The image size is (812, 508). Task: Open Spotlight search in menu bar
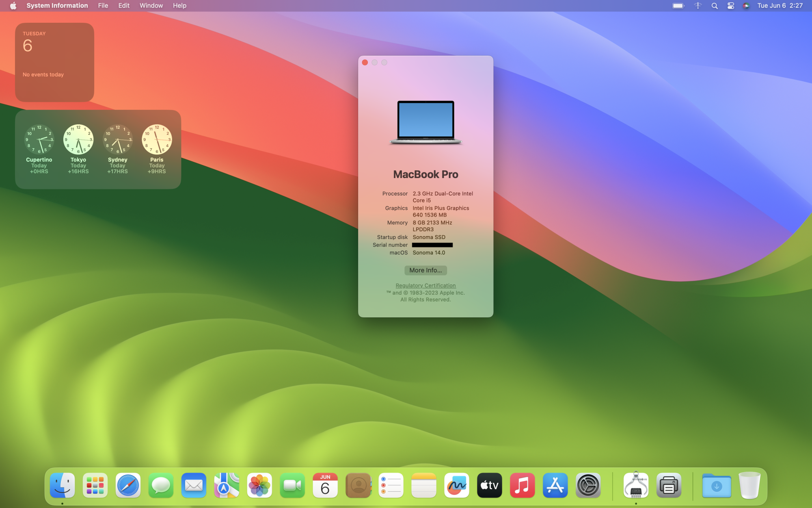click(x=715, y=6)
